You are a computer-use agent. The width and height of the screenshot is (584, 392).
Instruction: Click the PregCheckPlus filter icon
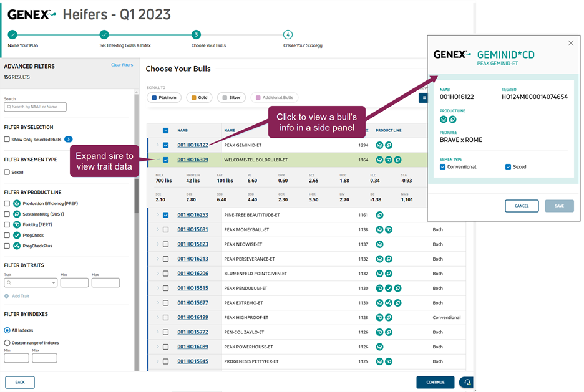pos(17,246)
